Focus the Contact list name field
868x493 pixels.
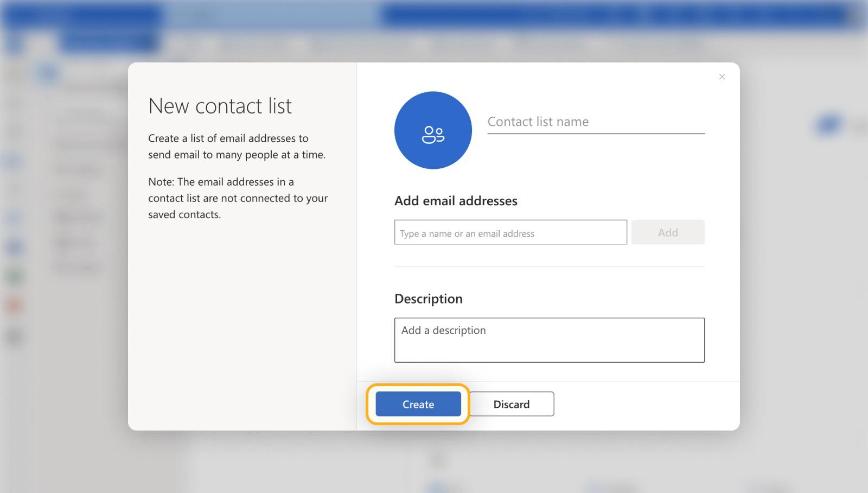pyautogui.click(x=596, y=122)
